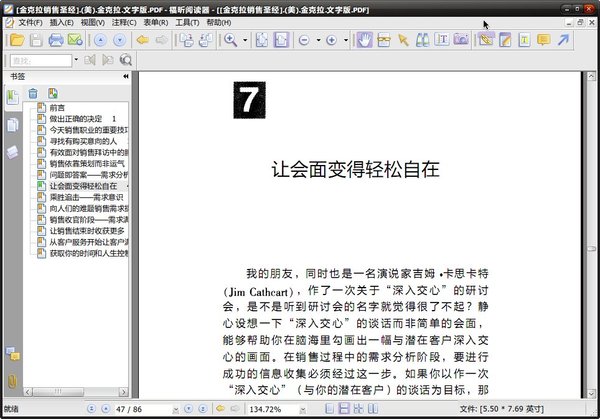Open the pages panel in sidebar
This screenshot has width=600, height=419.
pos(13,125)
